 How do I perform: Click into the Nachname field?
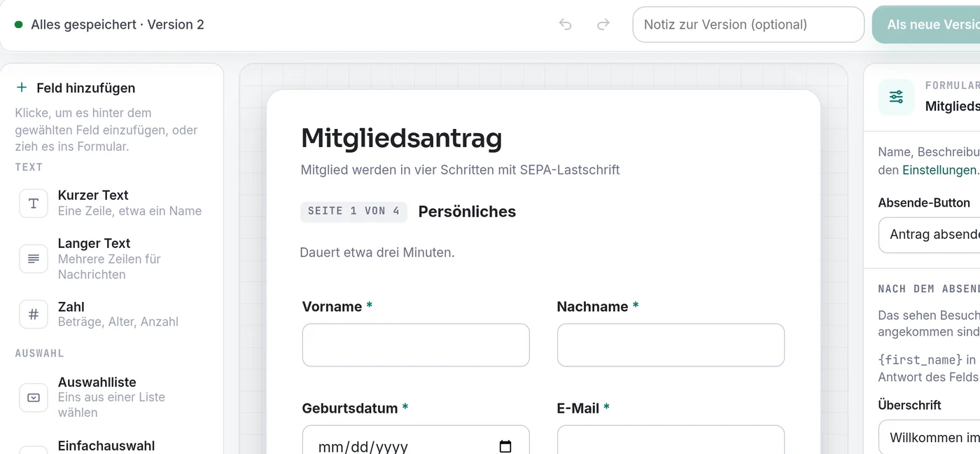(671, 345)
